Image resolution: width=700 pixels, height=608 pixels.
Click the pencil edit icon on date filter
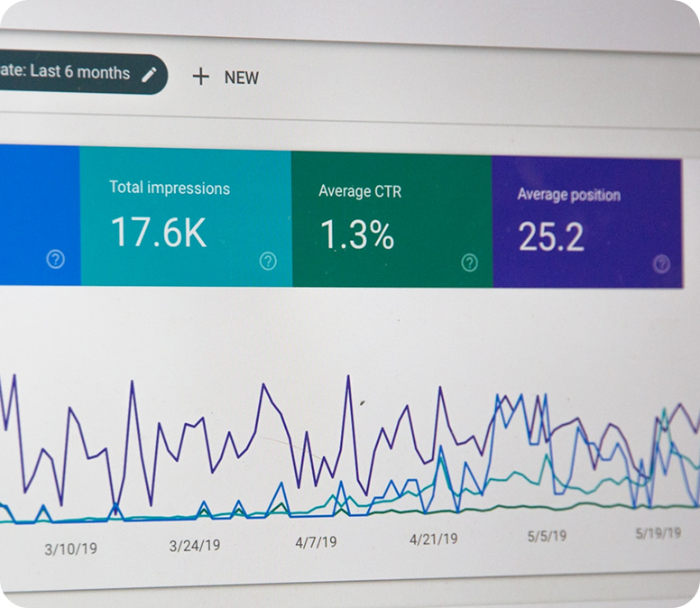[150, 75]
